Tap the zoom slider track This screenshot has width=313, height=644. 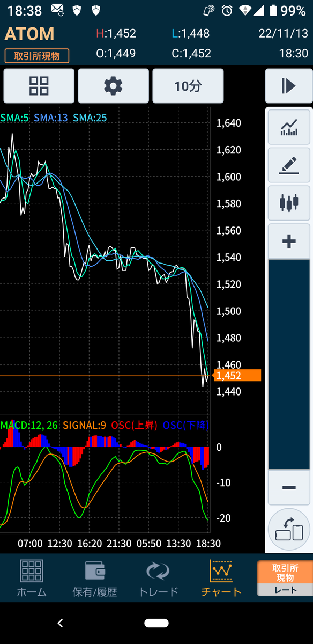tap(289, 364)
